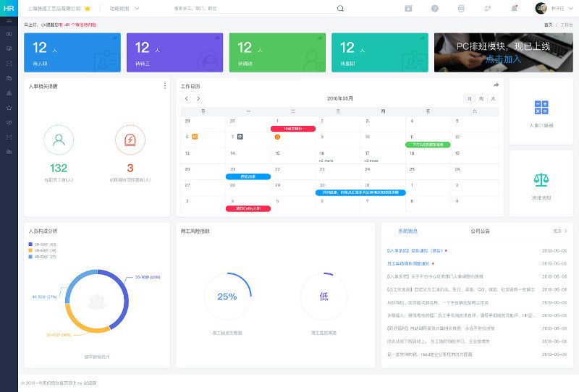The width and height of the screenshot is (579, 392).
Task: Switch the calendar to day (天) view
Action: coord(493,98)
